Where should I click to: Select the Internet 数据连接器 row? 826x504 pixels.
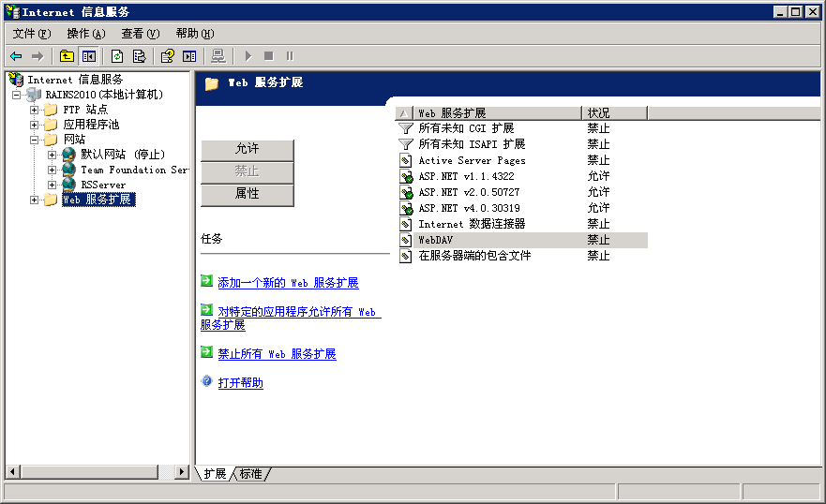tap(521, 225)
